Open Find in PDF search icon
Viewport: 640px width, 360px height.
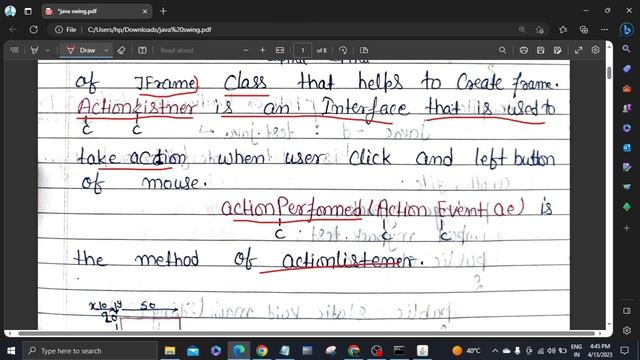point(502,50)
